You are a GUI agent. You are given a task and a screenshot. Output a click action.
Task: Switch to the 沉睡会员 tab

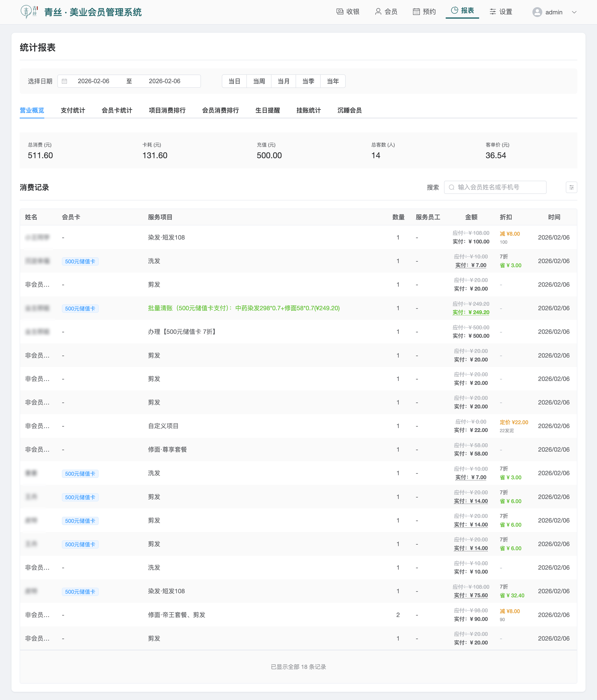(349, 110)
